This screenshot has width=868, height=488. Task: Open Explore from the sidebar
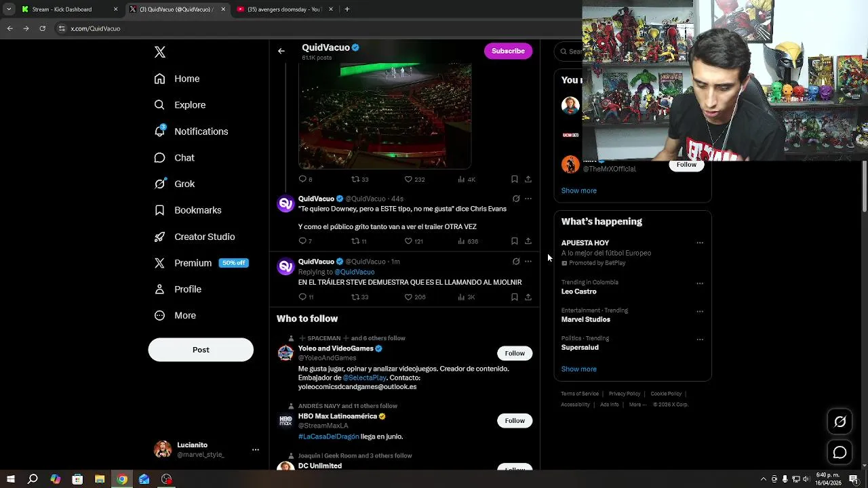click(x=180, y=105)
